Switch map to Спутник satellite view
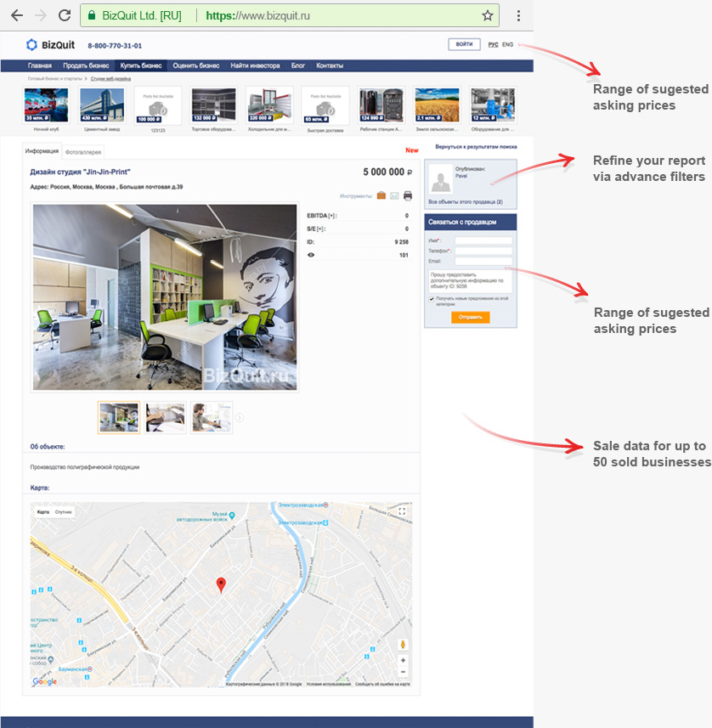This screenshot has width=712, height=728. [64, 512]
